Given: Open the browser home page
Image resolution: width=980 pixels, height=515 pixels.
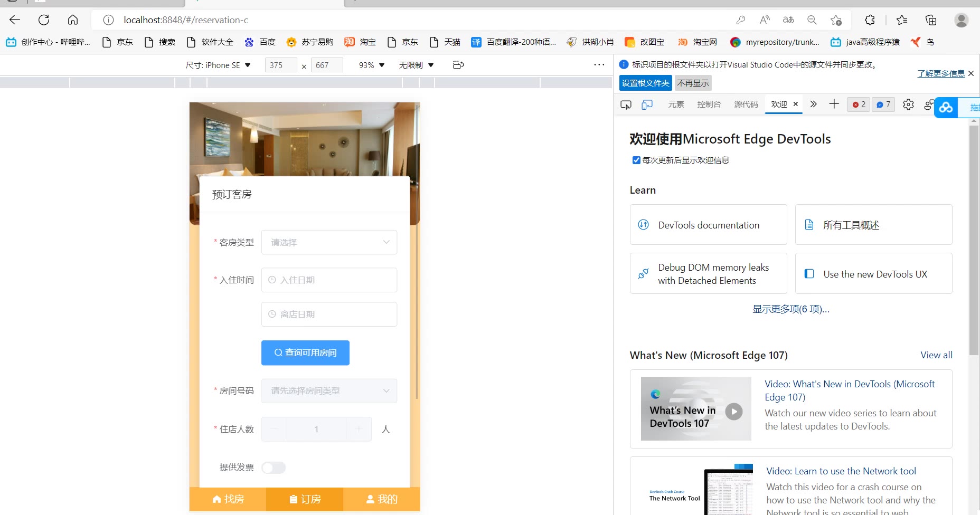Looking at the screenshot, I should pyautogui.click(x=73, y=20).
